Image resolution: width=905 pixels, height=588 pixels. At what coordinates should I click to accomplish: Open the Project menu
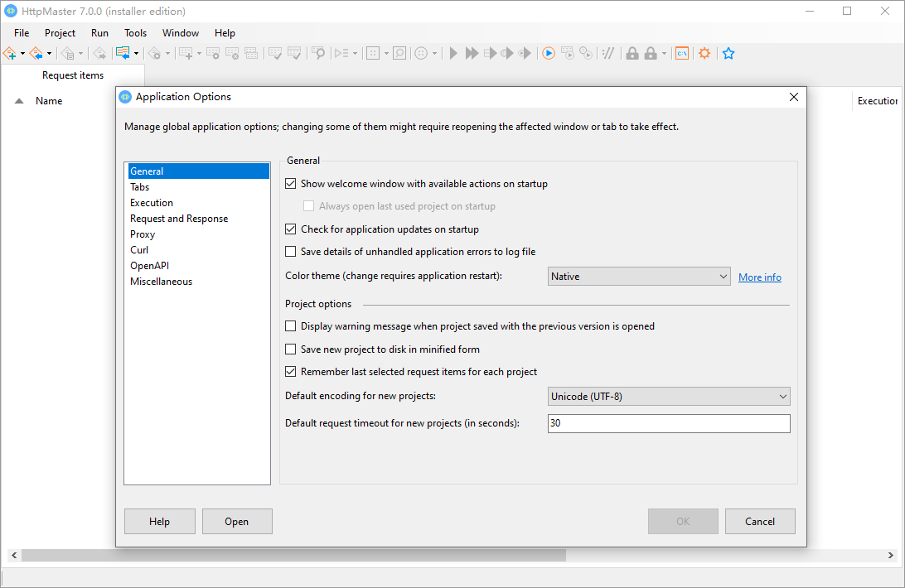(x=60, y=33)
